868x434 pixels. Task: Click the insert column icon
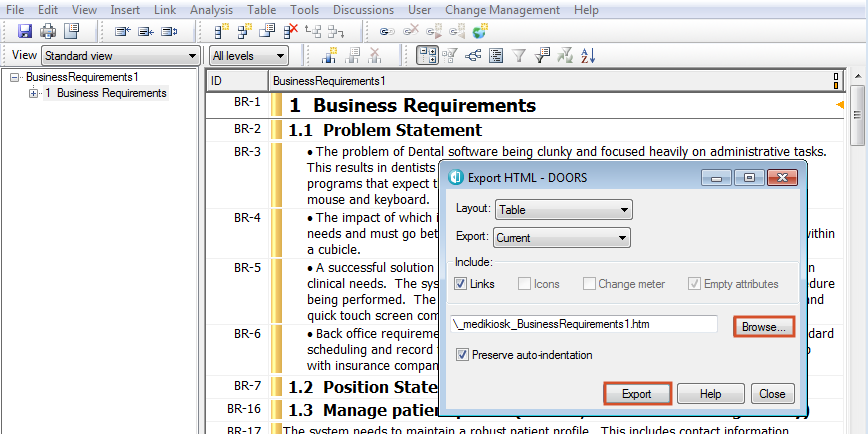[329, 56]
